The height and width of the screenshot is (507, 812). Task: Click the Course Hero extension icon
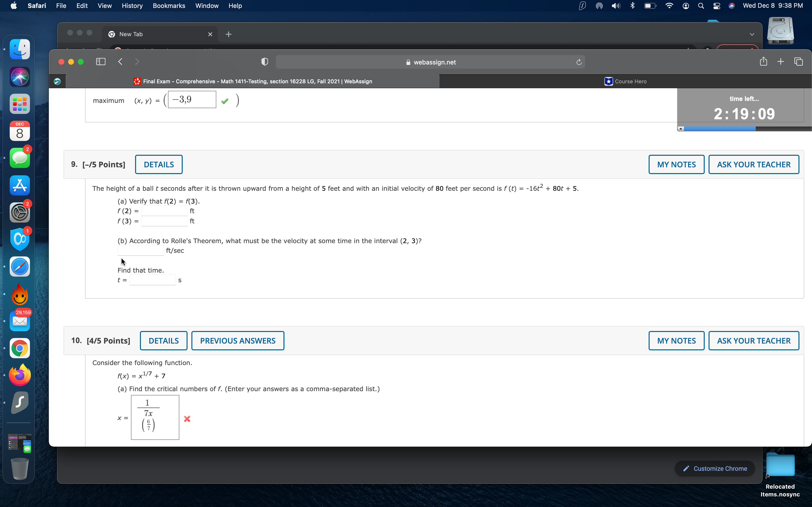tap(609, 81)
